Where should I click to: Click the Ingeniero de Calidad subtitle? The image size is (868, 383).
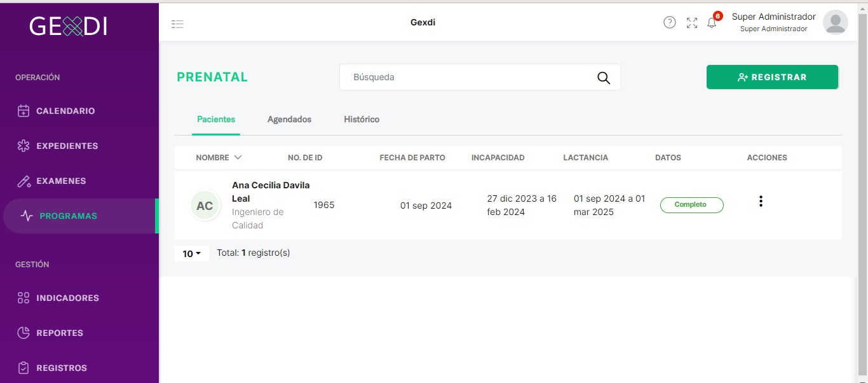257,219
